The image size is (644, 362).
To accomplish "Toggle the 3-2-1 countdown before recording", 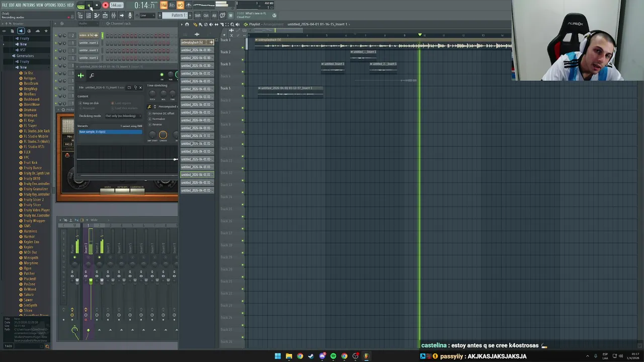I will tap(172, 5).
